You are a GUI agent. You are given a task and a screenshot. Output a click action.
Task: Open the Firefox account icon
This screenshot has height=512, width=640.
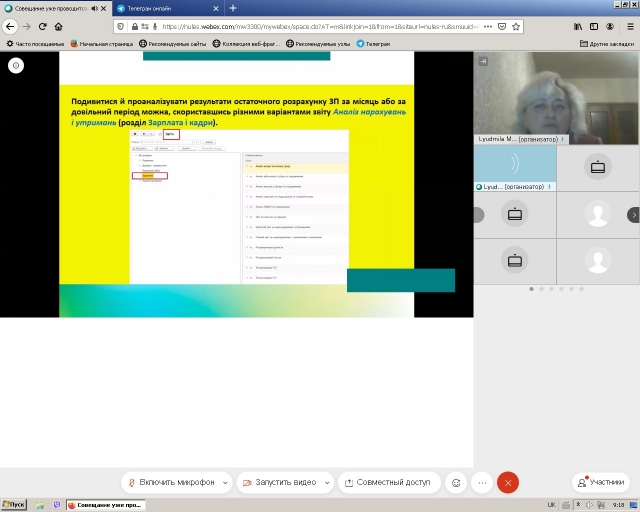click(610, 27)
